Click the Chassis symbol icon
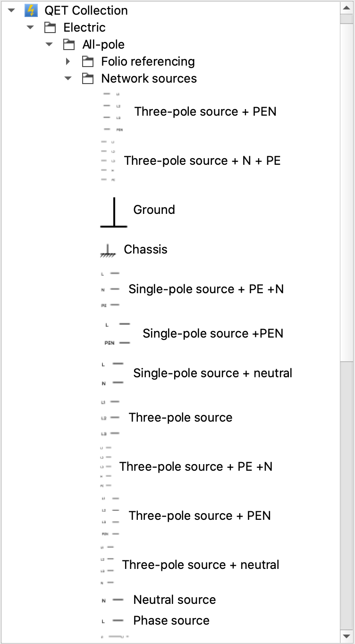 point(108,251)
